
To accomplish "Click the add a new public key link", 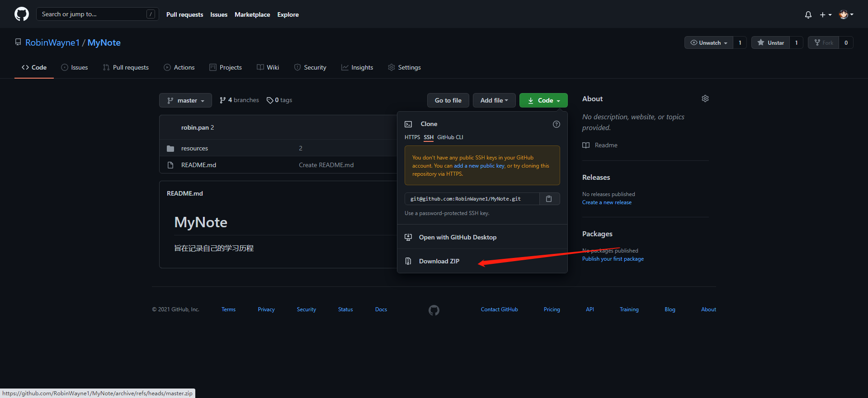I will click(x=479, y=166).
